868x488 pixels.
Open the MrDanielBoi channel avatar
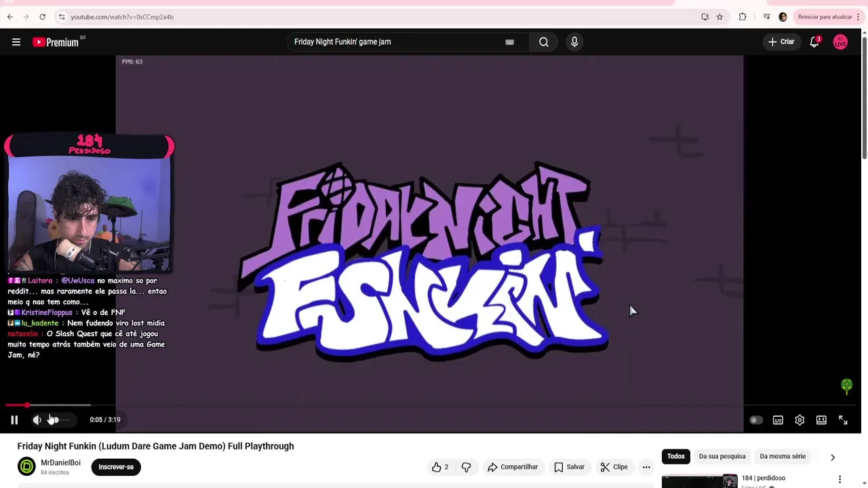point(26,467)
